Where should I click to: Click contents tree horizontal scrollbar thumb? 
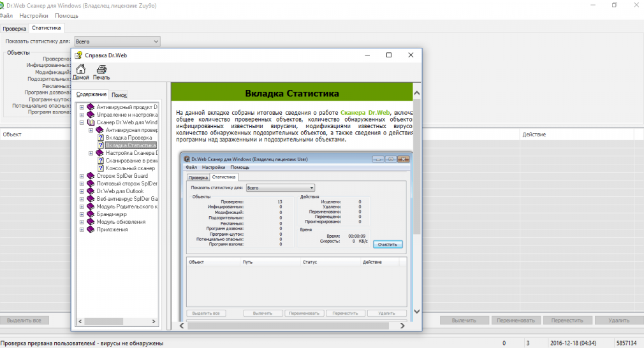coord(103,321)
